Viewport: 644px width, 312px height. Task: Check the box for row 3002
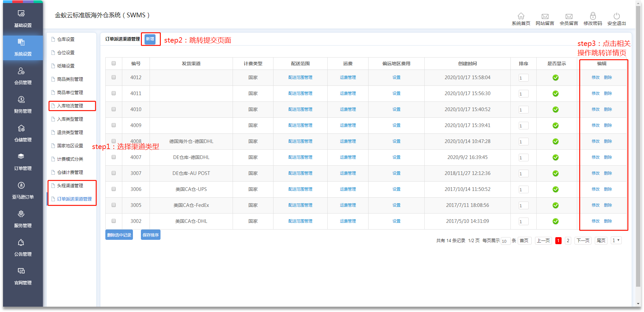[x=114, y=221]
